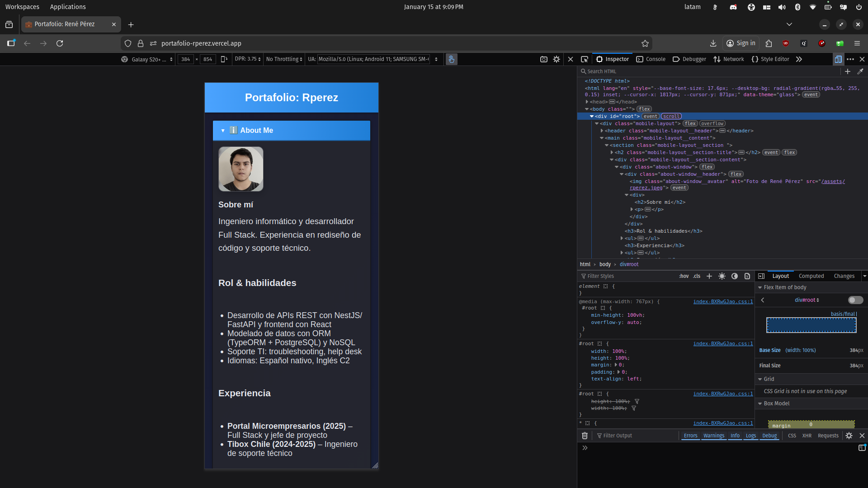Open responsive design mode settings gear
Screen dimensions: 868x488
[557, 59]
